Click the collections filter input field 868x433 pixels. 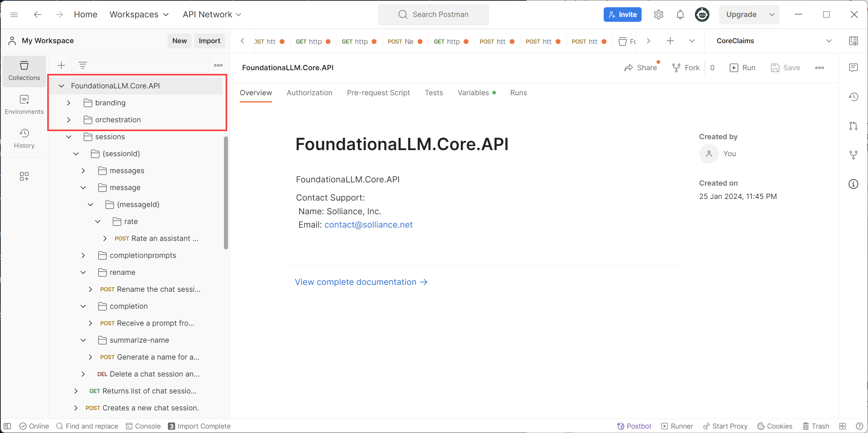click(x=140, y=65)
